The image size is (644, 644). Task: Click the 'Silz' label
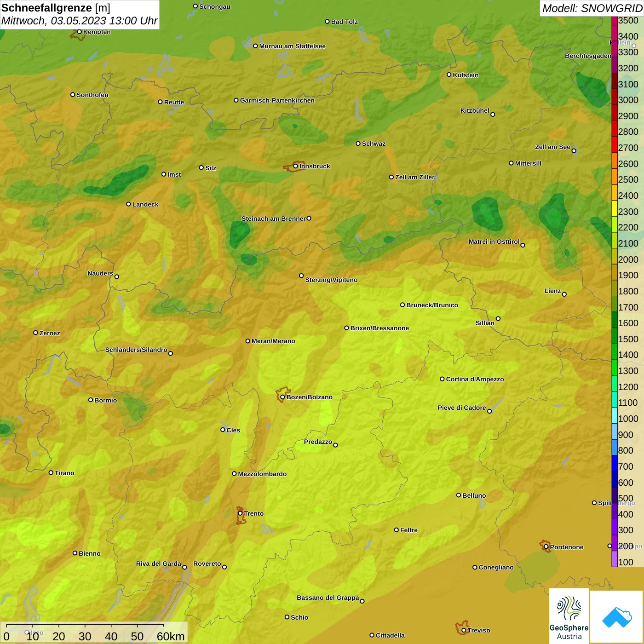point(211,168)
